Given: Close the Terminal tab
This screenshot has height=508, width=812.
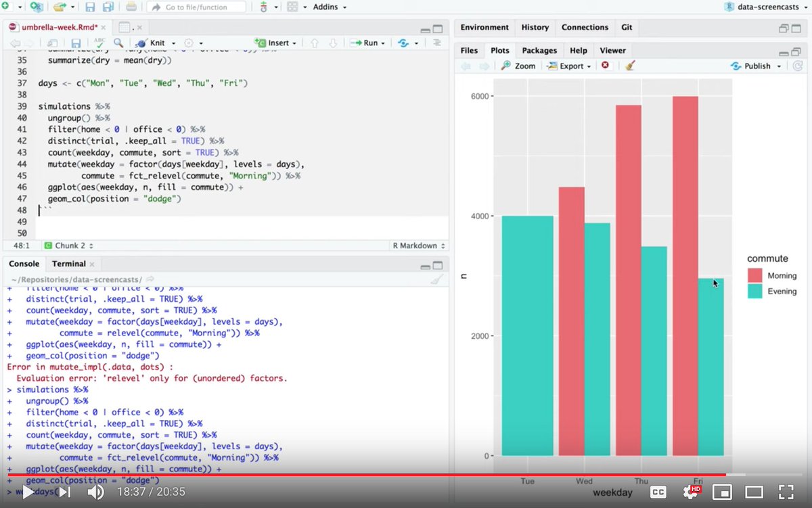Looking at the screenshot, I should pyautogui.click(x=92, y=264).
